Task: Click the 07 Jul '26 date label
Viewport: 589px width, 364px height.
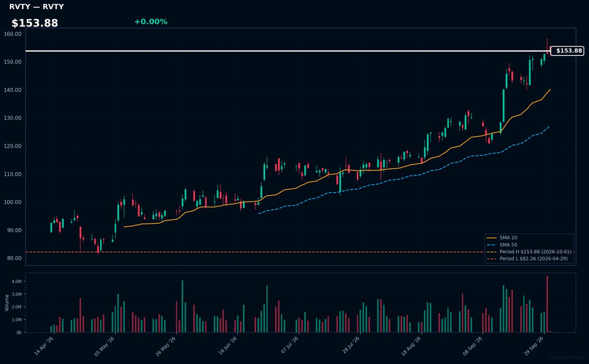Action: pyautogui.click(x=288, y=346)
